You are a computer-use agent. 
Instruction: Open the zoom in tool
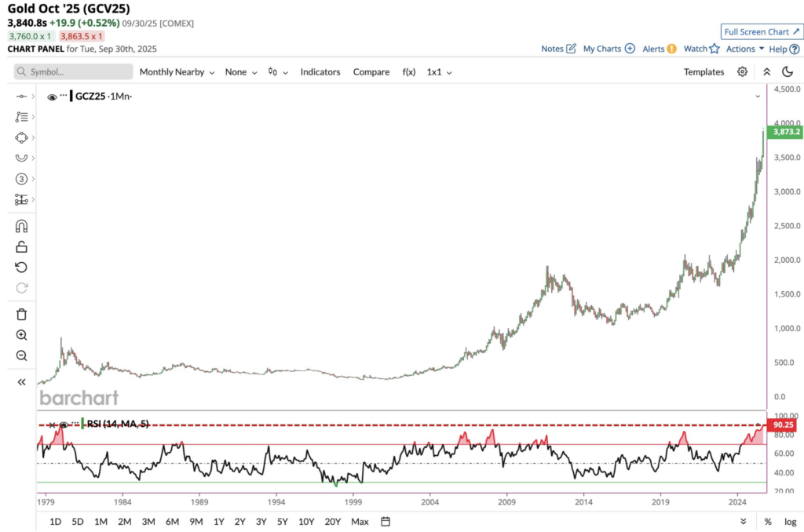pyautogui.click(x=20, y=335)
